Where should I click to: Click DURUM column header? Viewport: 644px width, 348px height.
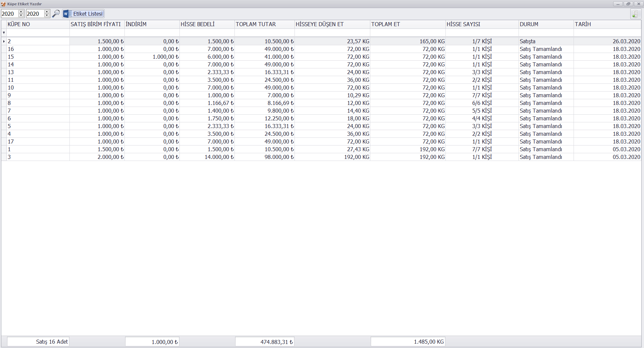point(545,24)
